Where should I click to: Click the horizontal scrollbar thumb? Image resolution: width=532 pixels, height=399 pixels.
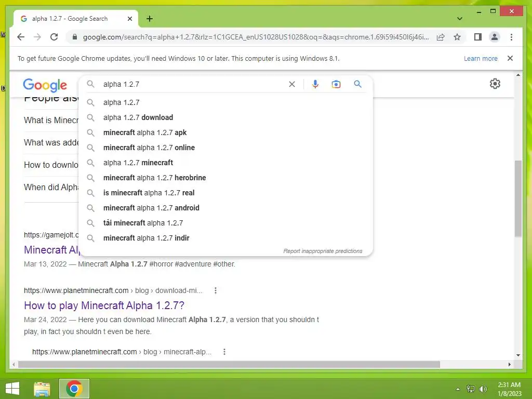229,364
